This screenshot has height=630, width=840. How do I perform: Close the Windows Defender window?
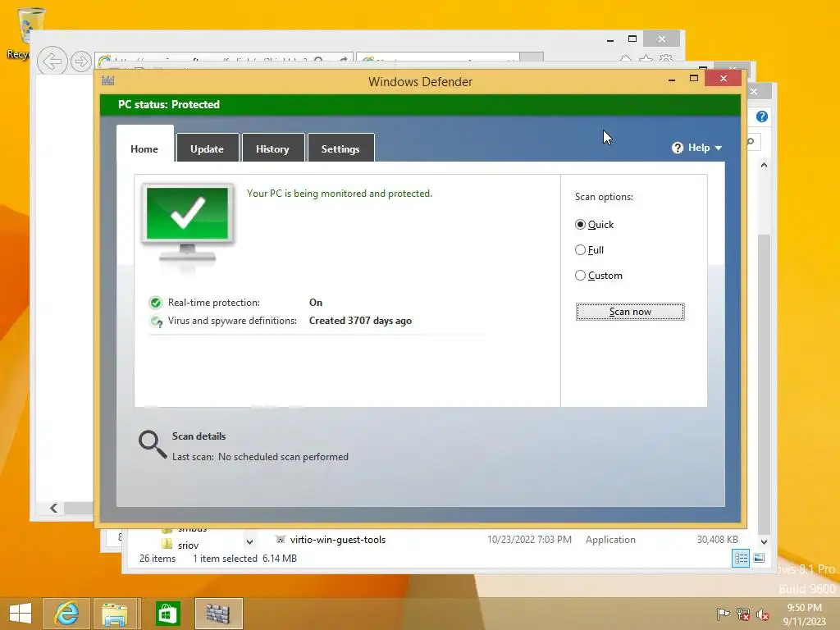[x=724, y=79]
